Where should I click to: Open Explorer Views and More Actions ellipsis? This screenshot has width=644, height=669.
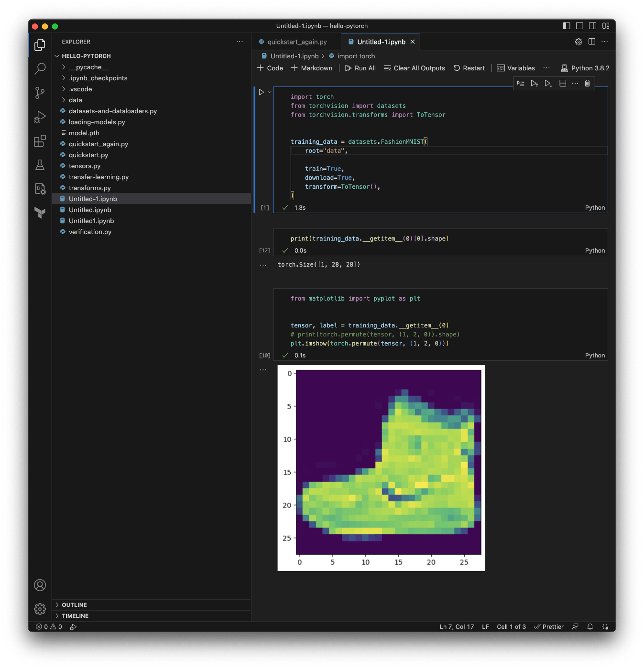pos(240,42)
